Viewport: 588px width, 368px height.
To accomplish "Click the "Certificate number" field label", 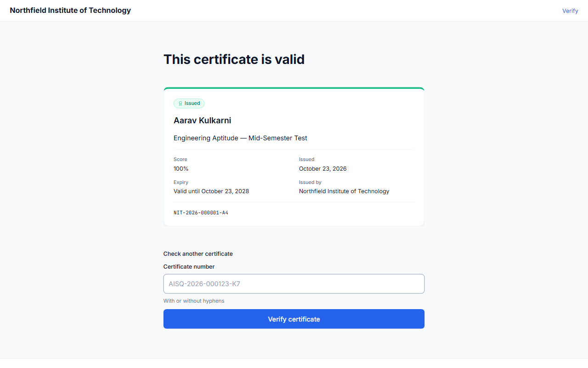I will [x=189, y=267].
